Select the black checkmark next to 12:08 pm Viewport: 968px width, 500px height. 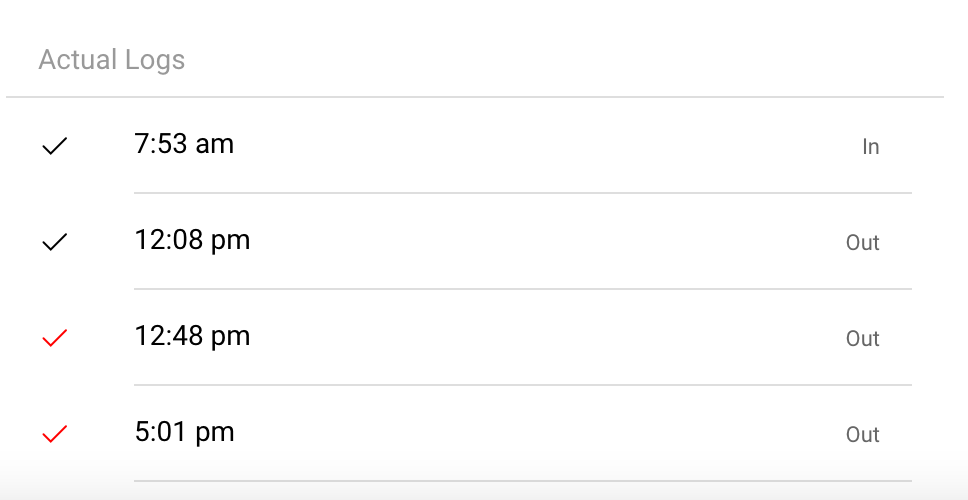pos(55,242)
